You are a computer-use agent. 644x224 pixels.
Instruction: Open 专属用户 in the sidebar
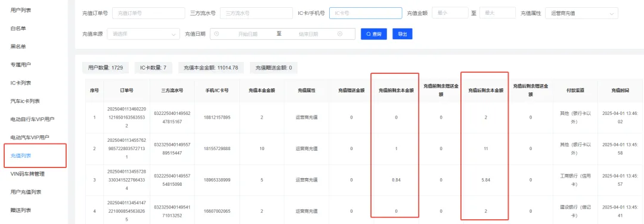click(x=20, y=64)
